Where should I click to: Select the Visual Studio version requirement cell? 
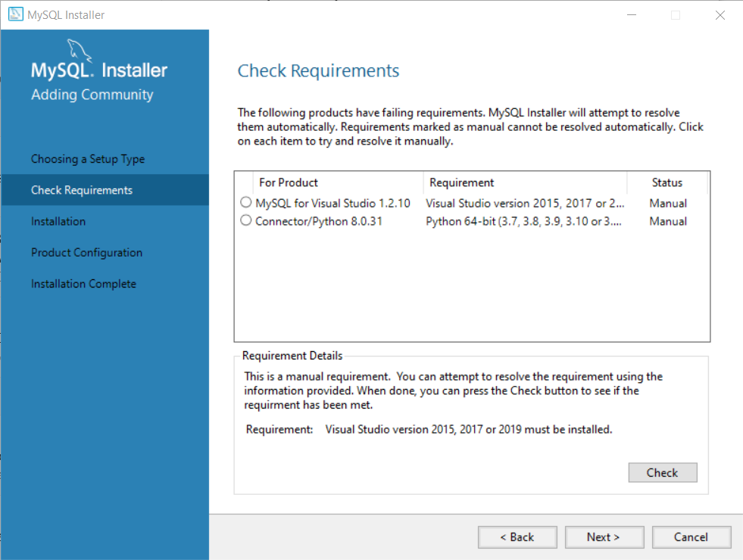click(x=524, y=203)
